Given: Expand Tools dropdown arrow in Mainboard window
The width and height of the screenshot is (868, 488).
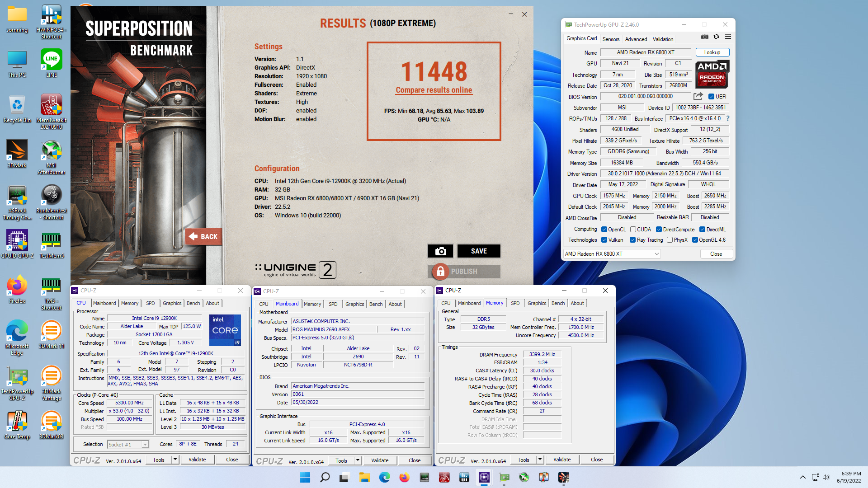Looking at the screenshot, I should pyautogui.click(x=358, y=461).
